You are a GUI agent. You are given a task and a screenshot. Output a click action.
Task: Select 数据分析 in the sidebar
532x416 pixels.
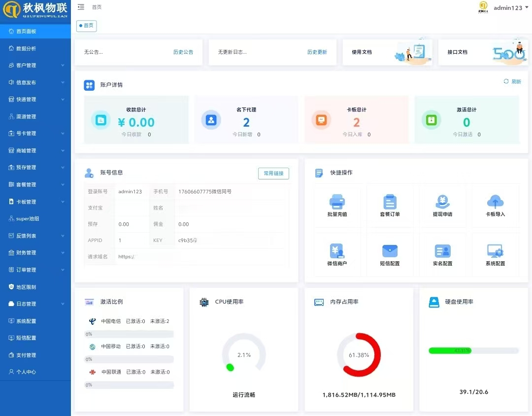coord(26,48)
